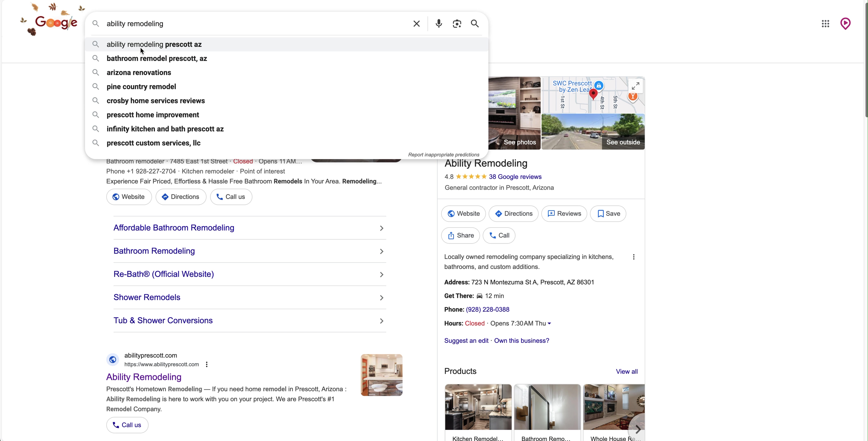
Task: Select suggestion 'ability remodeling prescott az'
Action: [x=154, y=45]
